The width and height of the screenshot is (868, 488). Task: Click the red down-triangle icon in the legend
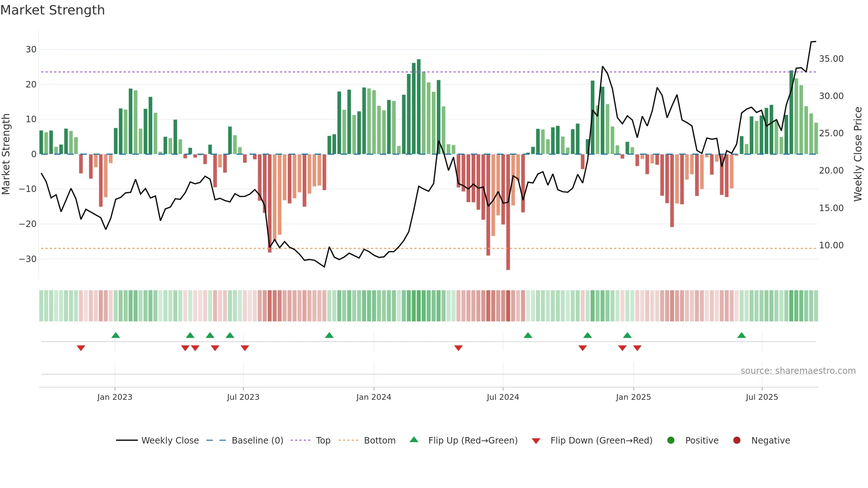pyautogui.click(x=536, y=441)
